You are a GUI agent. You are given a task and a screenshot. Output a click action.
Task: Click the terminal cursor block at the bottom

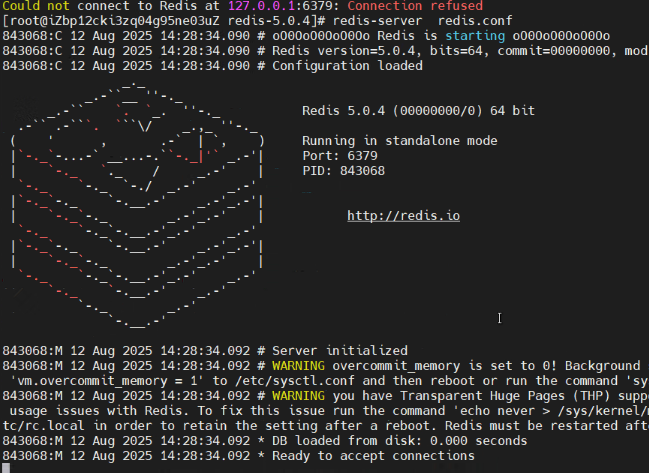pos(6,468)
